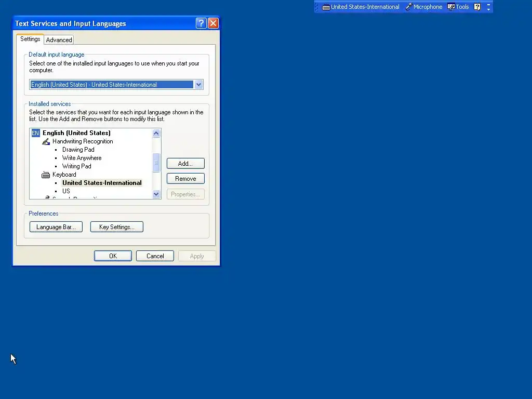Click the services list scroll-down arrow

[x=156, y=194]
